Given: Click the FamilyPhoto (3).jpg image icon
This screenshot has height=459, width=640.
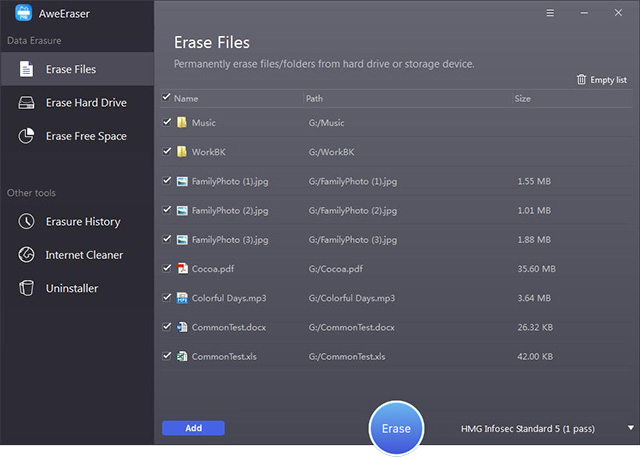Looking at the screenshot, I should [x=182, y=239].
